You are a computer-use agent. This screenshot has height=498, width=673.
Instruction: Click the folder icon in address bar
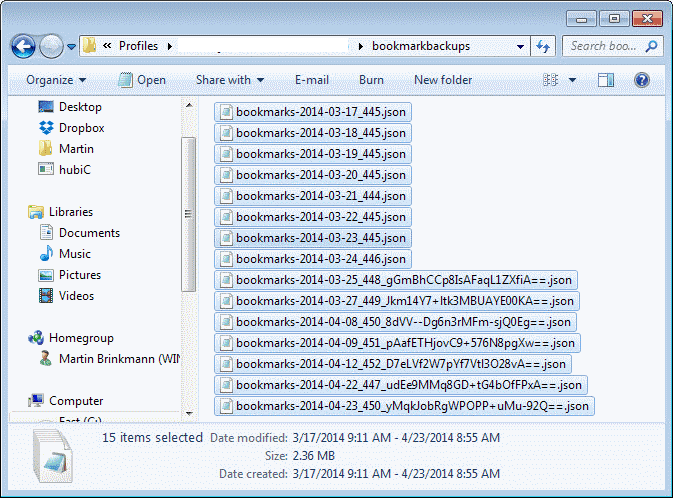coord(90,46)
